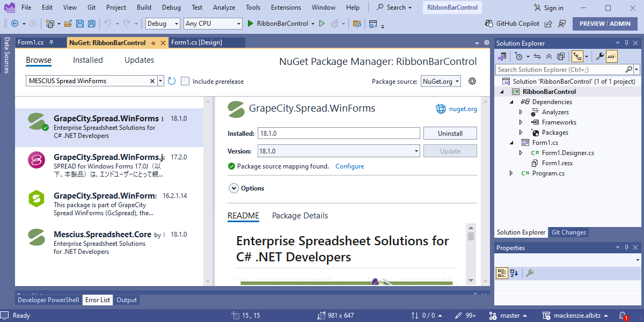644x322 pixels.
Task: Collapse the Form1.cs tree node
Action: click(x=511, y=143)
